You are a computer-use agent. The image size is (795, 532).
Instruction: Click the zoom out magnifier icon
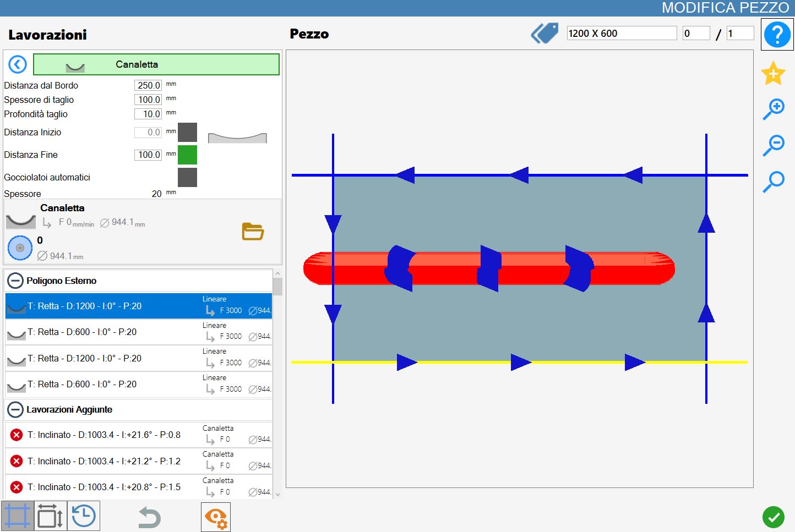[x=774, y=145]
